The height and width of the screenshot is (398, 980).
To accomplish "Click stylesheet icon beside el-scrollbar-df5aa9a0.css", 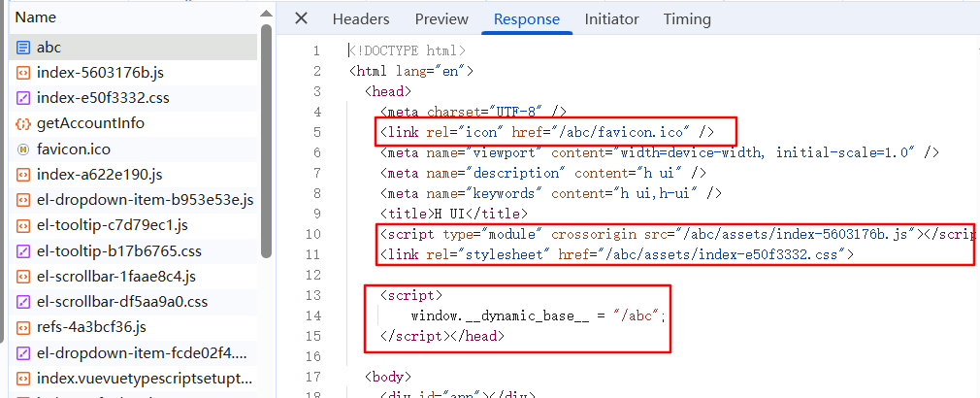I will pos(23,302).
